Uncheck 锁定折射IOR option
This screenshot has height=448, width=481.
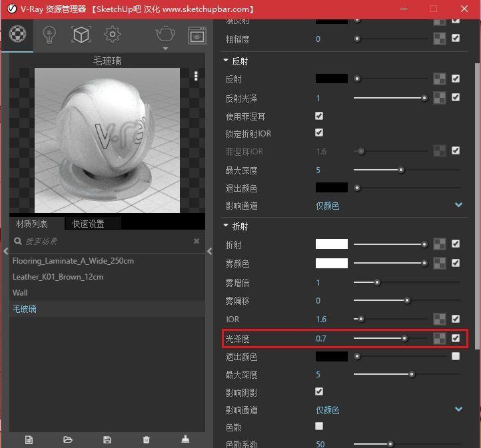coord(319,132)
